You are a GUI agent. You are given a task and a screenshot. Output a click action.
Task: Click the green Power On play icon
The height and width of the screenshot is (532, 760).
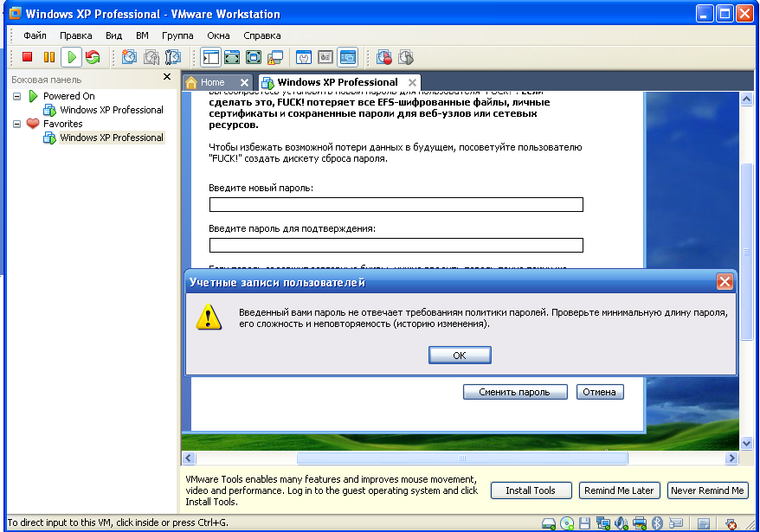pos(71,57)
